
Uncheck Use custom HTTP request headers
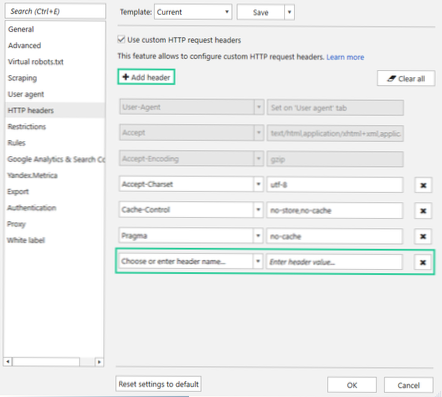pos(121,39)
